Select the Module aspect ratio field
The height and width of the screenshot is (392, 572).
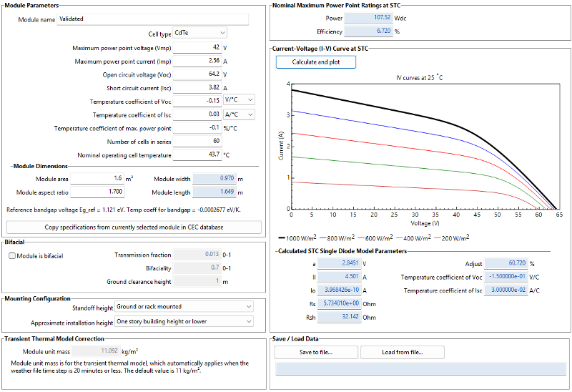(97, 192)
